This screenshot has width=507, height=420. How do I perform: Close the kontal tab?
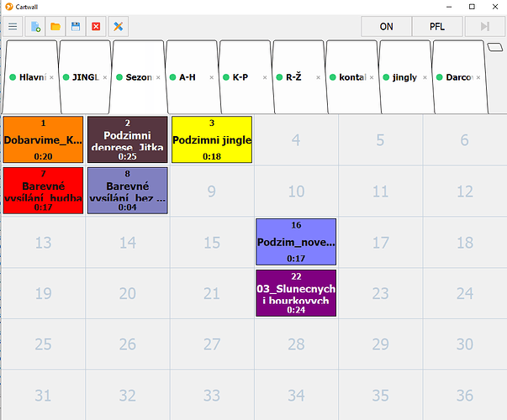coord(372,77)
